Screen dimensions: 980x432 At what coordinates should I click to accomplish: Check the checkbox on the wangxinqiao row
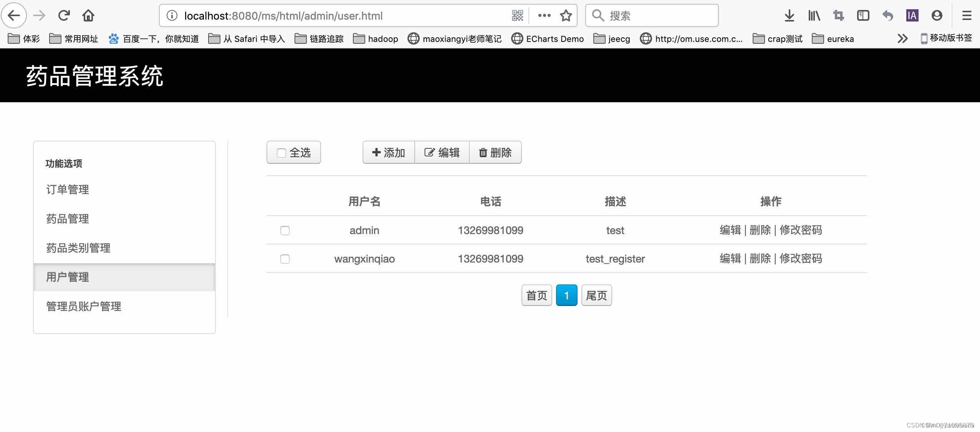pos(285,259)
